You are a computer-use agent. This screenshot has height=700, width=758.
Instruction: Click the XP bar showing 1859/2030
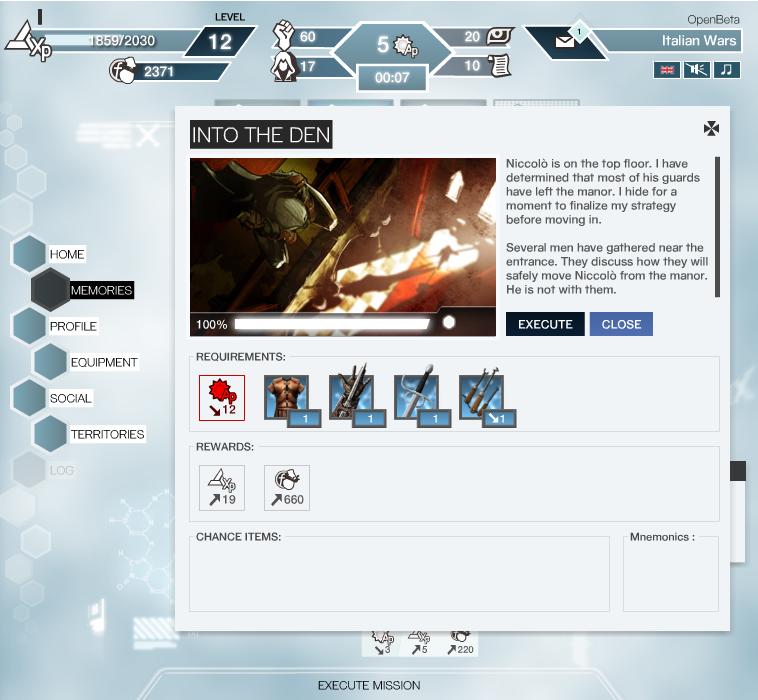tap(121, 41)
